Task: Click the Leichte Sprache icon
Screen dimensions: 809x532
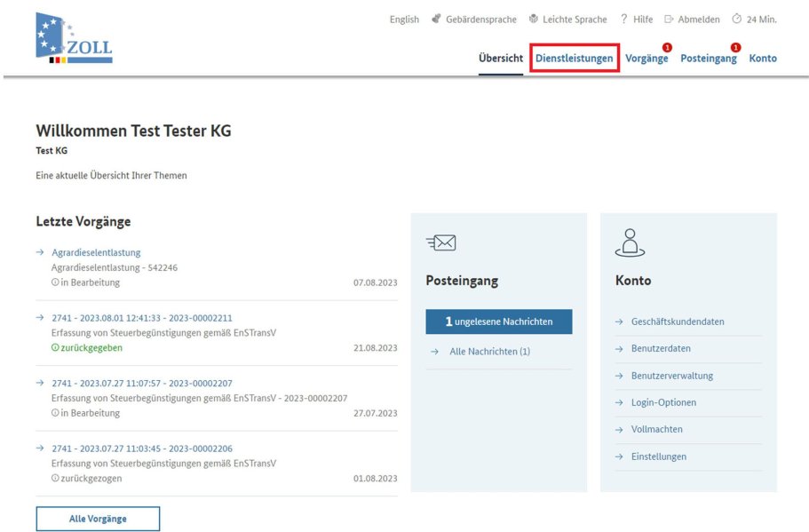Action: point(534,20)
